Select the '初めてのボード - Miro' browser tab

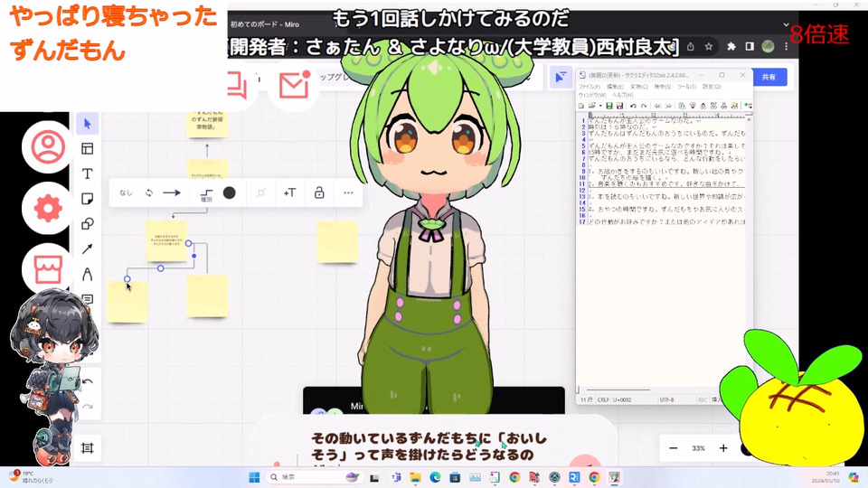point(265,24)
